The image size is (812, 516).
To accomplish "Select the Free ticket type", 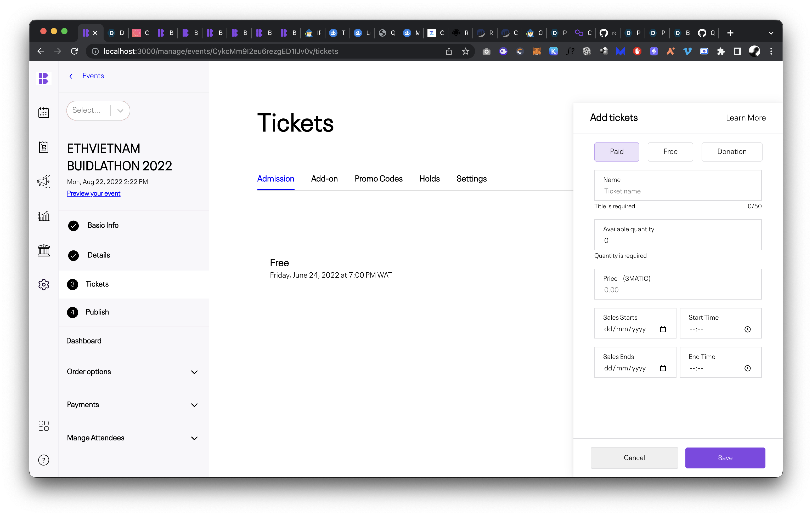I will click(x=670, y=152).
